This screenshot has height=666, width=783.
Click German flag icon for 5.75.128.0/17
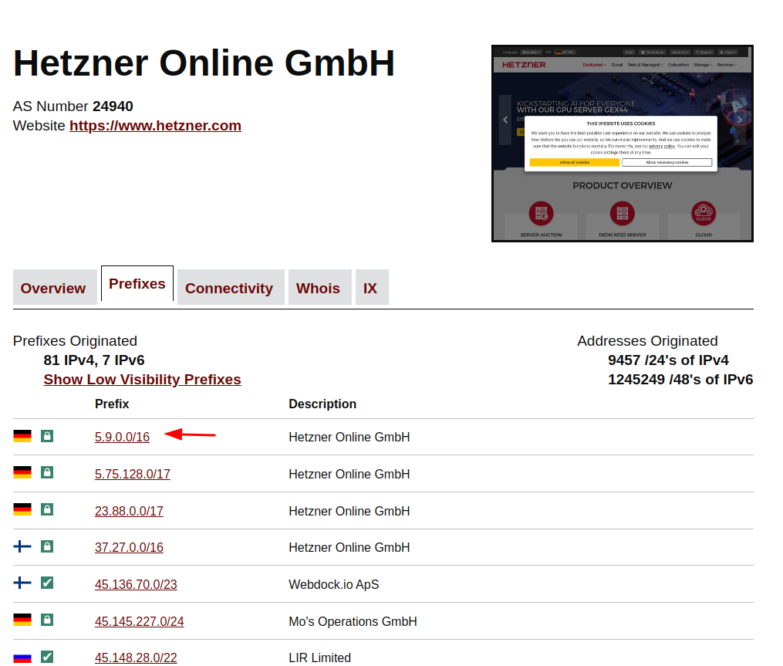(22, 472)
